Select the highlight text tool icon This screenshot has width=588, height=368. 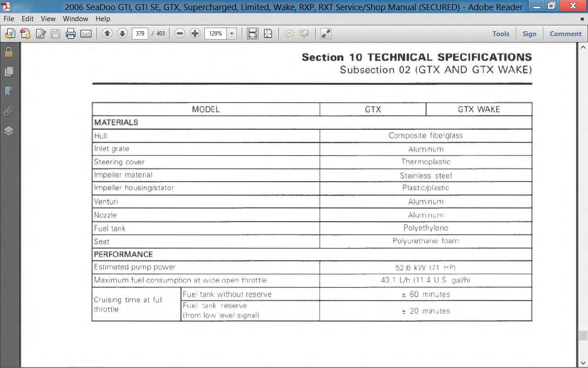pyautogui.click(x=304, y=34)
